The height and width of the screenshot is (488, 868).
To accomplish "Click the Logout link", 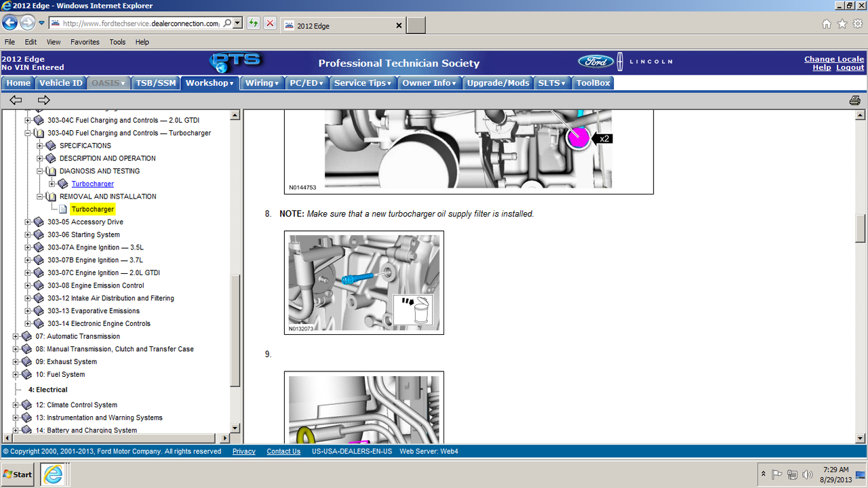I will coord(850,68).
